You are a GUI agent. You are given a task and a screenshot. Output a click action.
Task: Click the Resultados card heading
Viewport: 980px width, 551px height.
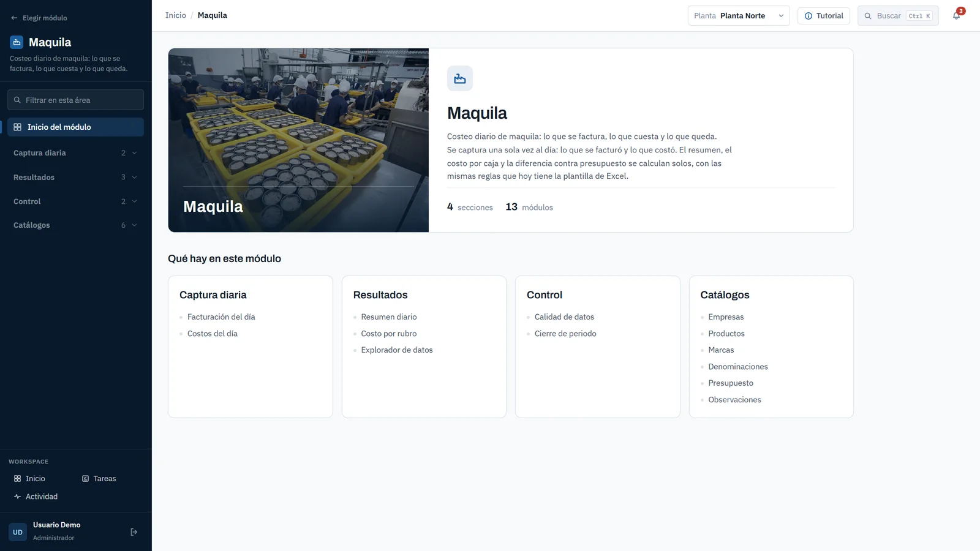point(380,295)
